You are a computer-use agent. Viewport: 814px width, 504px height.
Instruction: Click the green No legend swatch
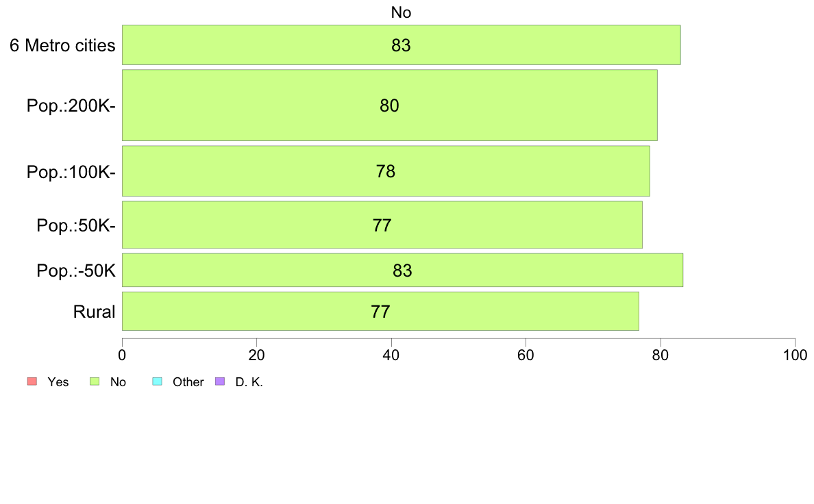(x=95, y=381)
